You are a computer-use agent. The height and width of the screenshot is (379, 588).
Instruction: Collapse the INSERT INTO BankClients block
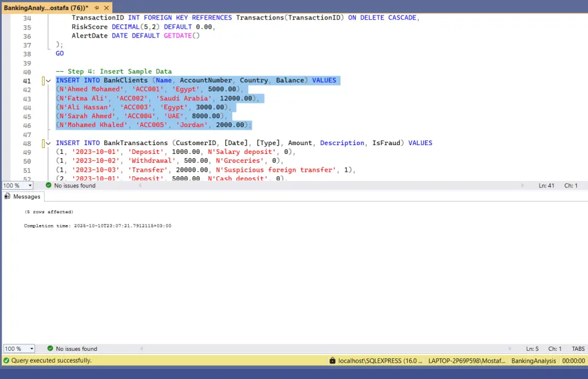click(x=48, y=81)
